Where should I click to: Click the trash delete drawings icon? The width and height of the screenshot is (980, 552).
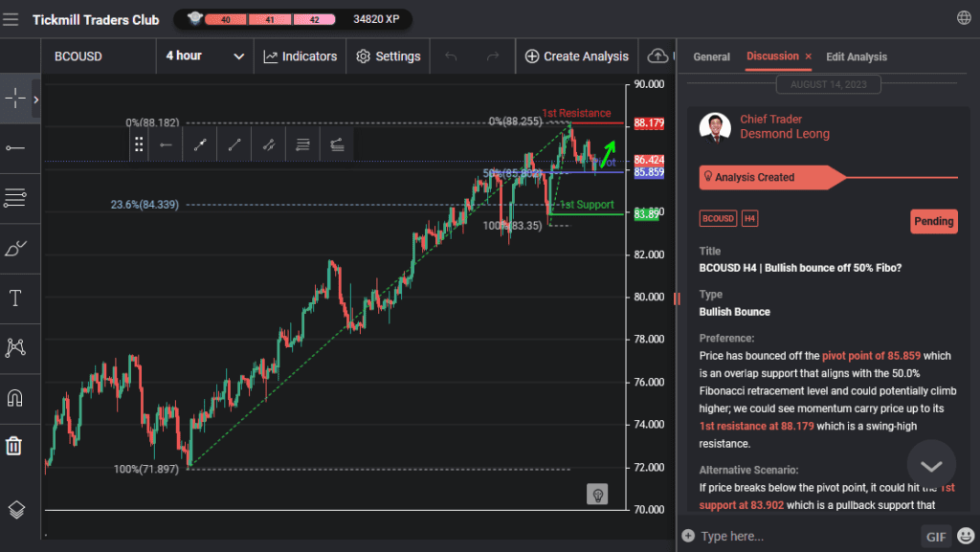13,446
